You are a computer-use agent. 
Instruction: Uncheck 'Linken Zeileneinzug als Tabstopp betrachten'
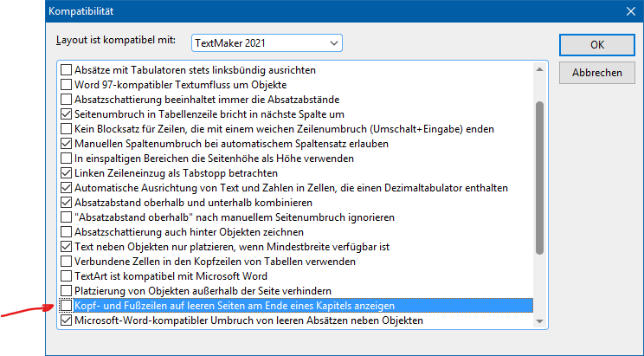click(x=66, y=172)
